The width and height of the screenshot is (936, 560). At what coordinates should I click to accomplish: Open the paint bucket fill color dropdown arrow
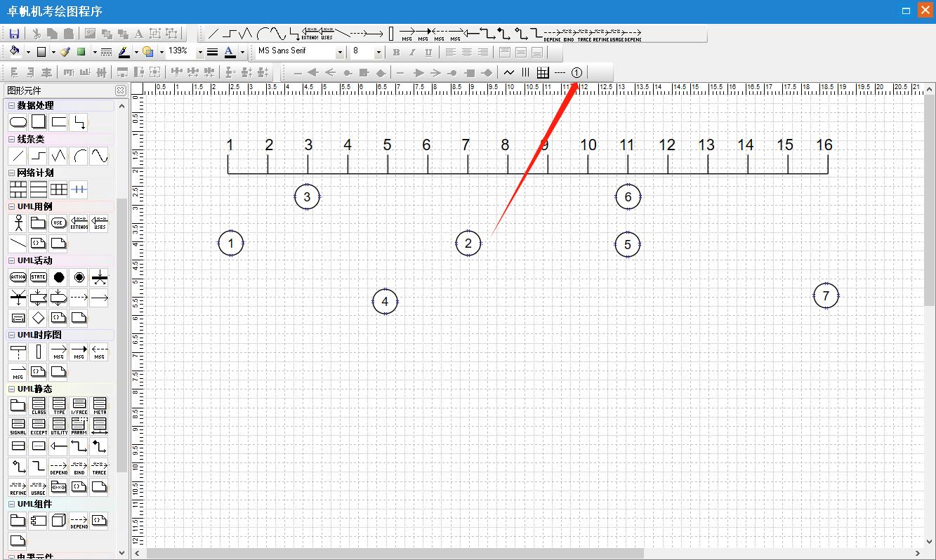click(28, 52)
